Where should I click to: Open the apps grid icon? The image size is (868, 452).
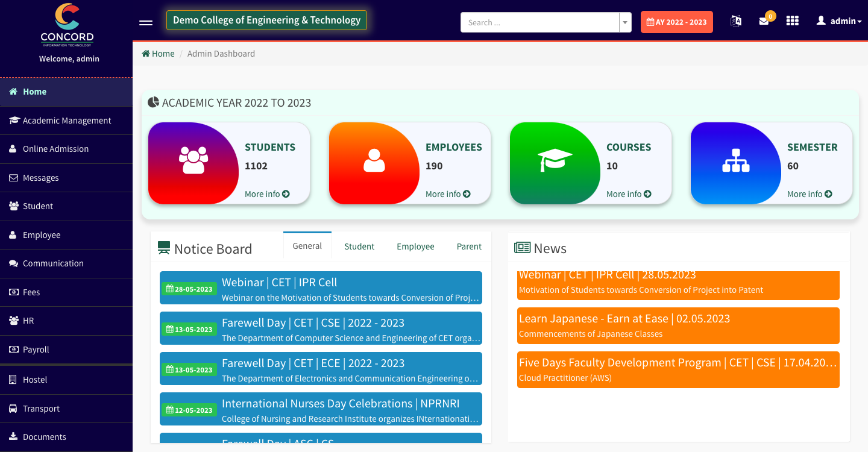[x=792, y=21]
